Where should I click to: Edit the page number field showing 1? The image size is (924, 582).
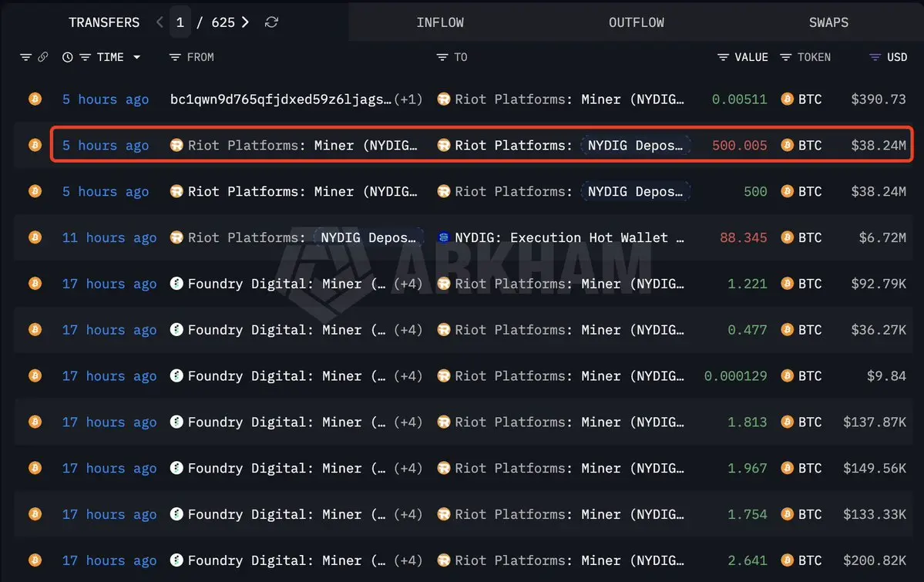tap(180, 22)
